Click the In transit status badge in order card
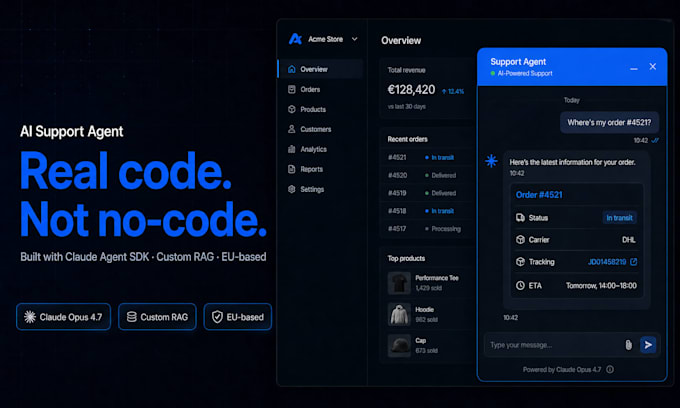The height and width of the screenshot is (408, 680). coord(619,218)
